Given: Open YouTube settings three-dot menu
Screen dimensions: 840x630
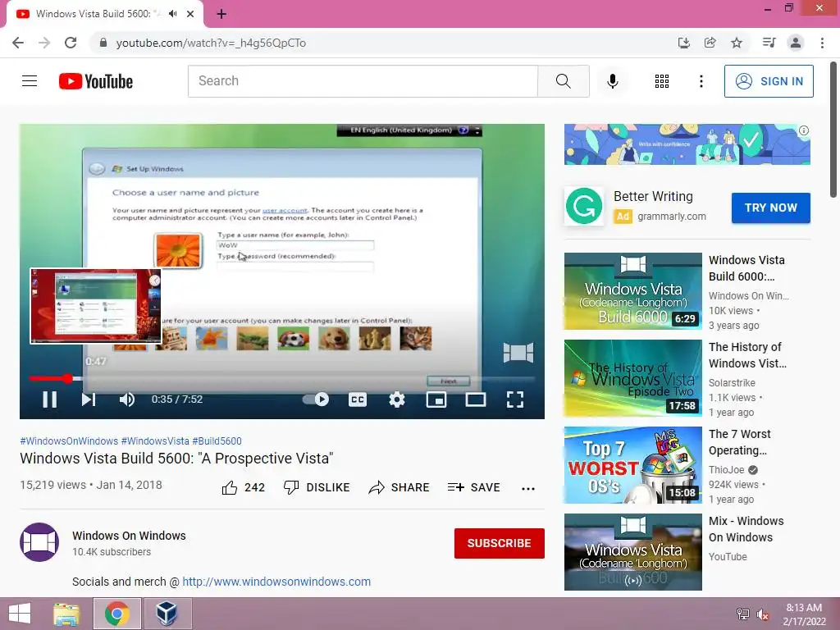Looking at the screenshot, I should (x=701, y=81).
